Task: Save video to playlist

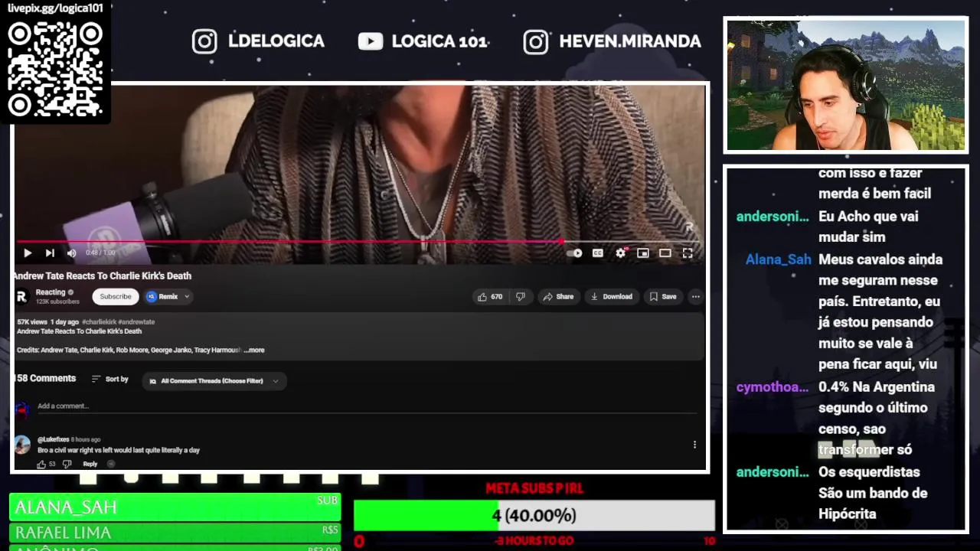Action: (x=663, y=297)
